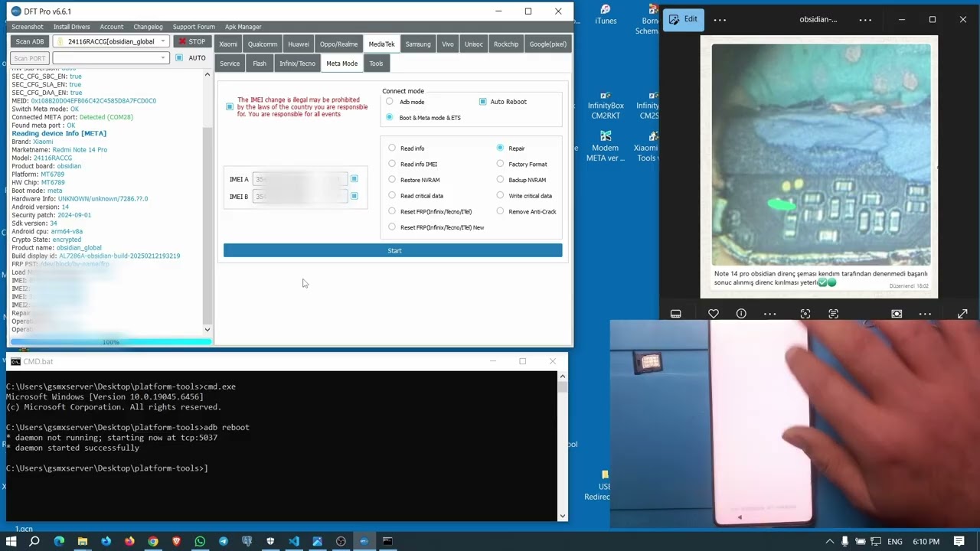Open the three-dot menu beside obsidian filename

coord(865,19)
